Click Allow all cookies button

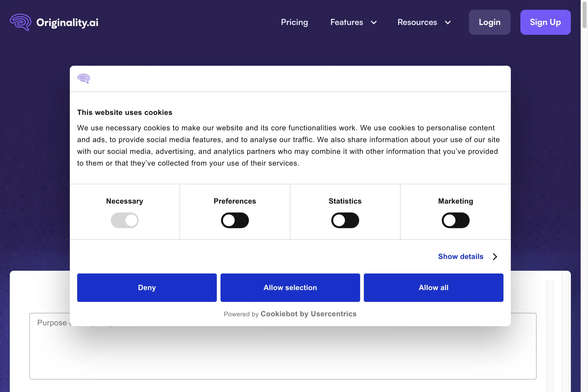click(433, 287)
